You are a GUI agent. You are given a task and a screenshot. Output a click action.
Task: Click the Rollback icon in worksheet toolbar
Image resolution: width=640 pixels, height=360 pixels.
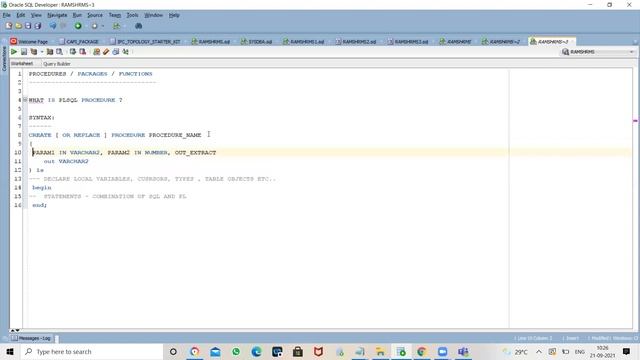tap(82, 52)
